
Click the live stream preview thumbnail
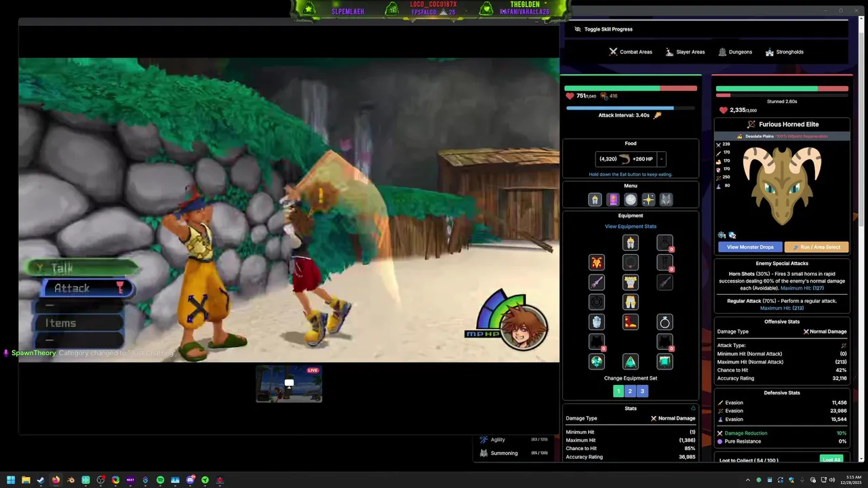pyautogui.click(x=289, y=384)
